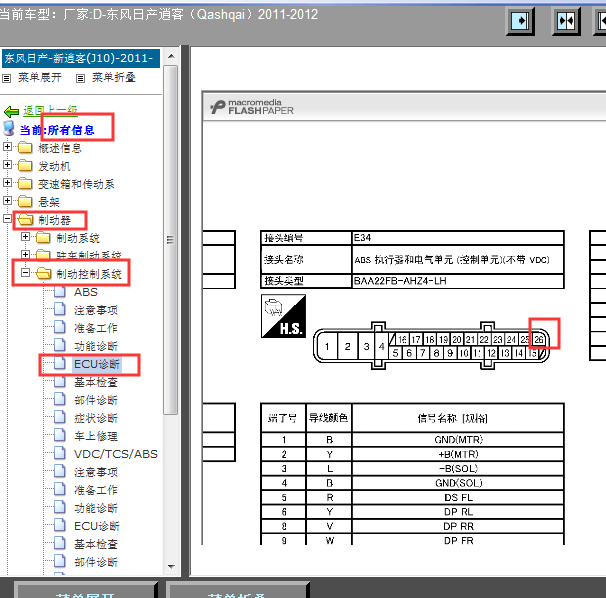Image resolution: width=606 pixels, height=598 pixels.
Task: Expand the 悬架 folder
Action: (7, 200)
